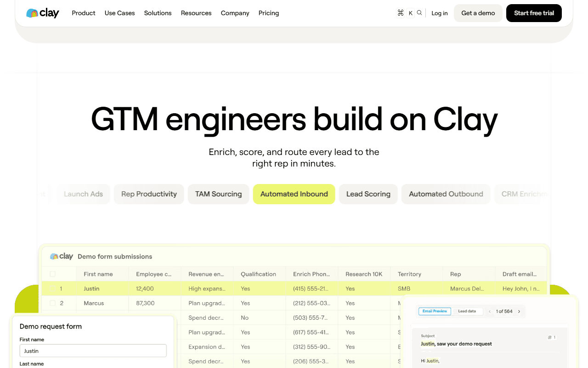
Task: Click the Draft email column header
Action: coord(521,274)
